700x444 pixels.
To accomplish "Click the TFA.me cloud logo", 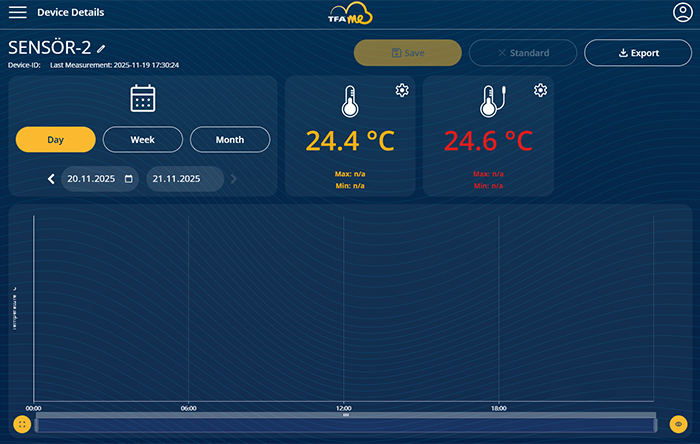I will click(350, 15).
